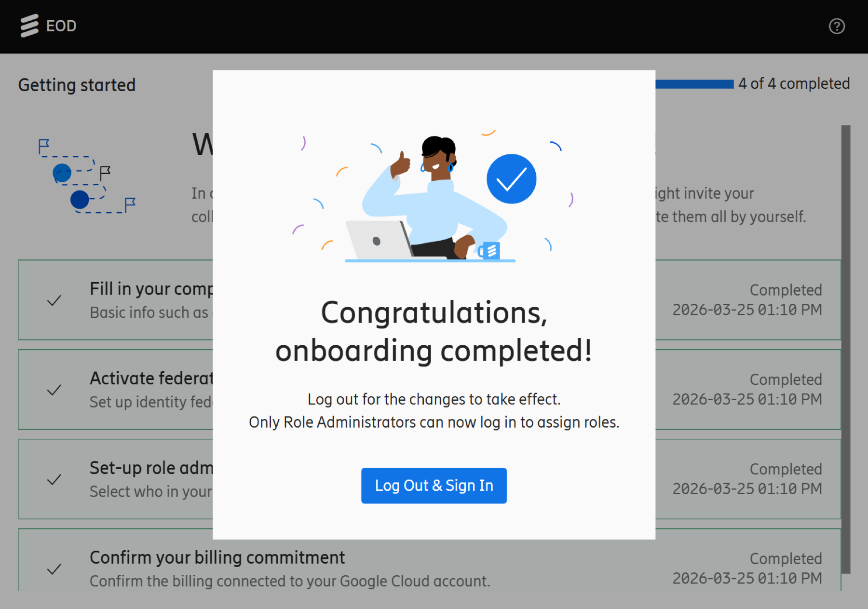Image resolution: width=868 pixels, height=609 pixels.
Task: Select the Getting started heading
Action: 76,85
